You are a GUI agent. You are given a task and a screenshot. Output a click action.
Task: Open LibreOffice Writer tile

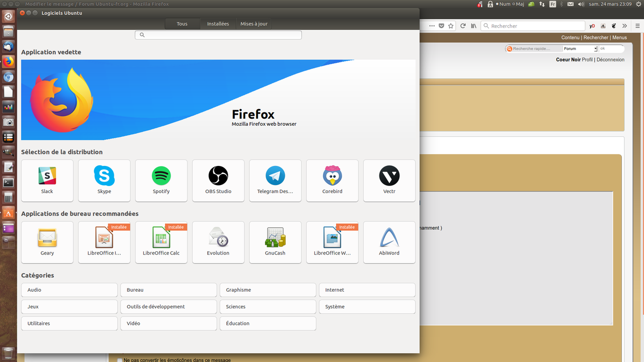pyautogui.click(x=332, y=242)
